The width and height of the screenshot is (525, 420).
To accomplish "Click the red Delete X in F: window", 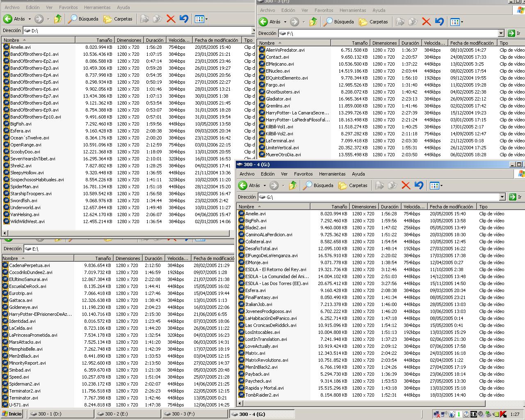I will tap(427, 22).
